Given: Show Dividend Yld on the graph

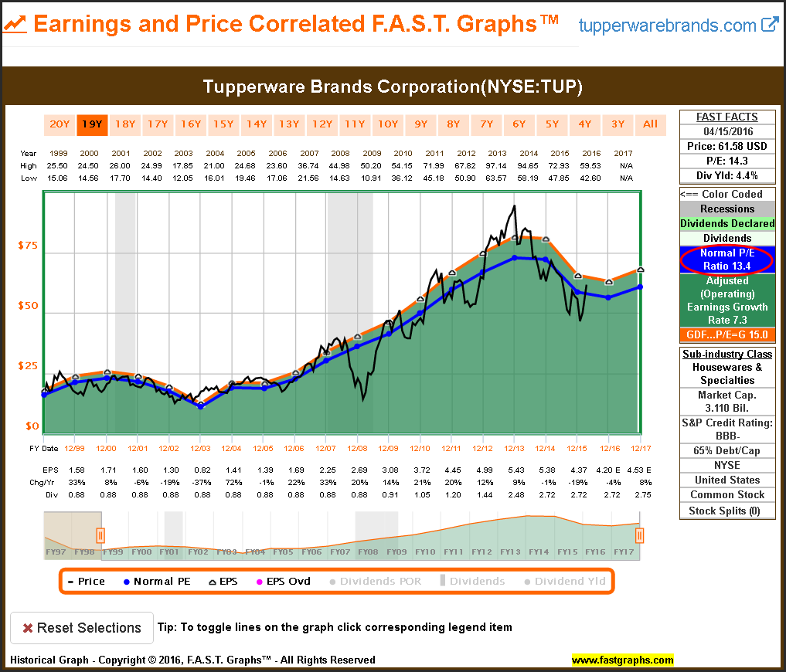Looking at the screenshot, I should pos(565,581).
